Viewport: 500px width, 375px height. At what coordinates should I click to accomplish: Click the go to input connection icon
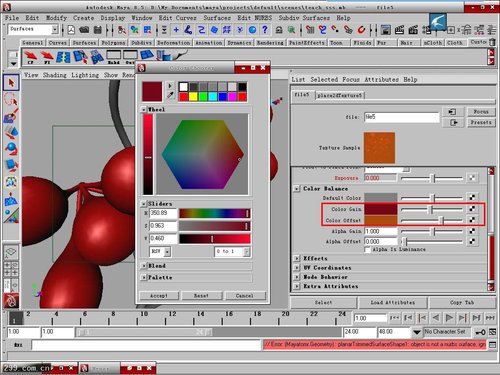(453, 112)
